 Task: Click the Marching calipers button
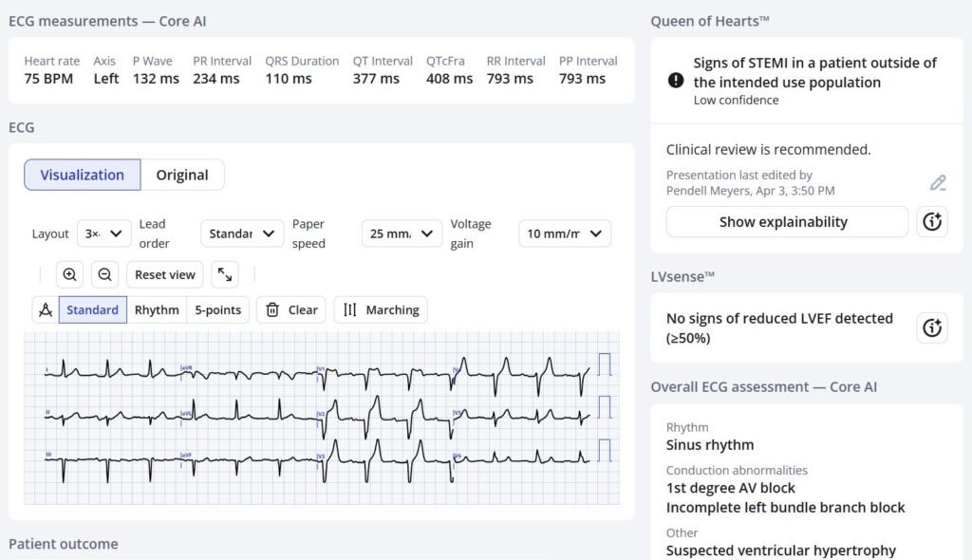click(x=381, y=309)
